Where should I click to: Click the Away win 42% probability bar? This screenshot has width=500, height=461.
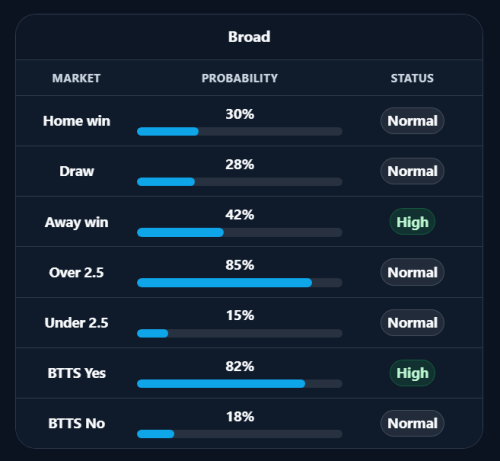point(240,232)
